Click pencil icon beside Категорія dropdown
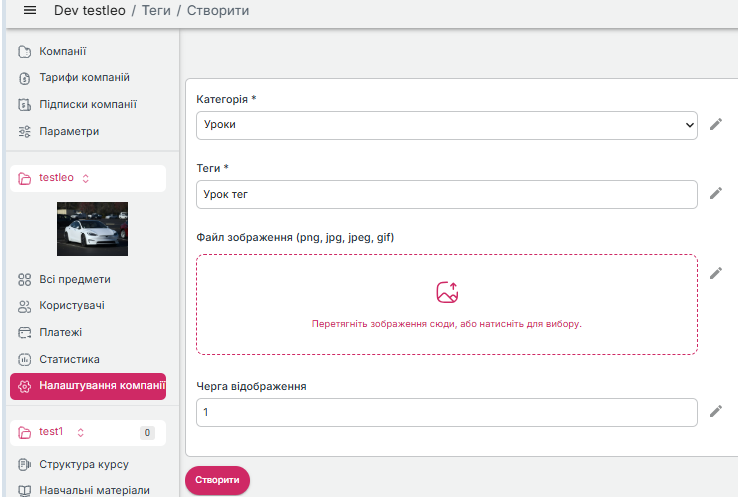Viewport: 738px width, 497px height. (x=715, y=125)
